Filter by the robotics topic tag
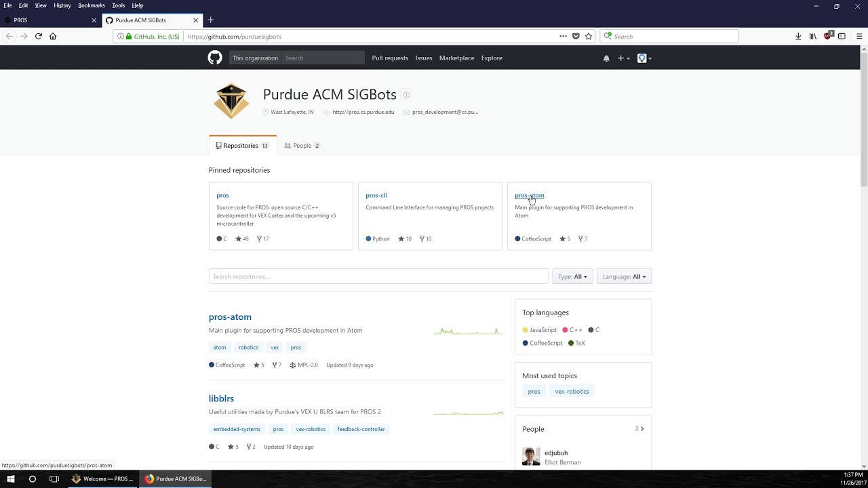Image resolution: width=868 pixels, height=488 pixels. click(248, 348)
